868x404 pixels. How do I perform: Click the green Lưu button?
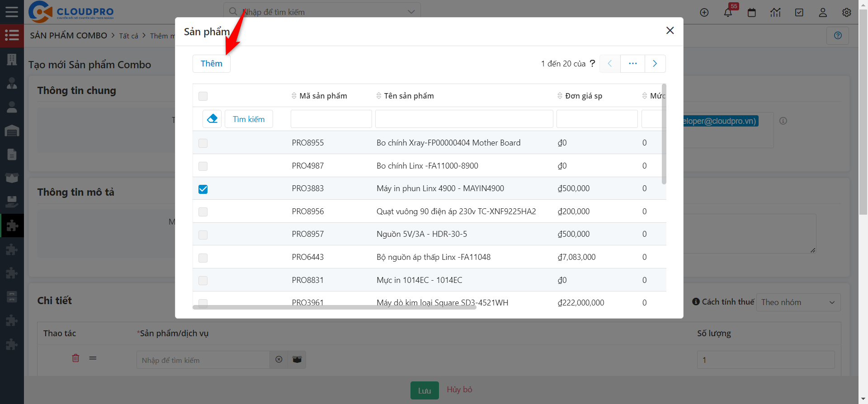click(x=425, y=390)
